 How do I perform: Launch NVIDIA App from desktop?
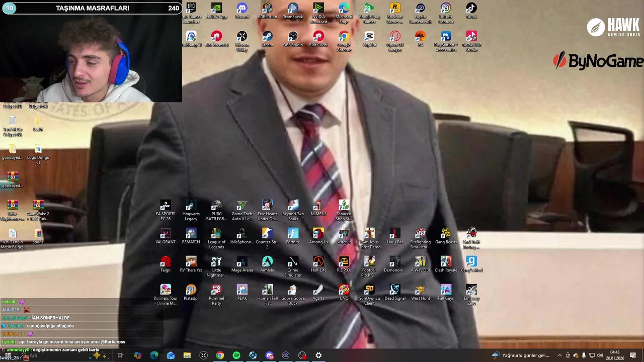[x=216, y=11]
